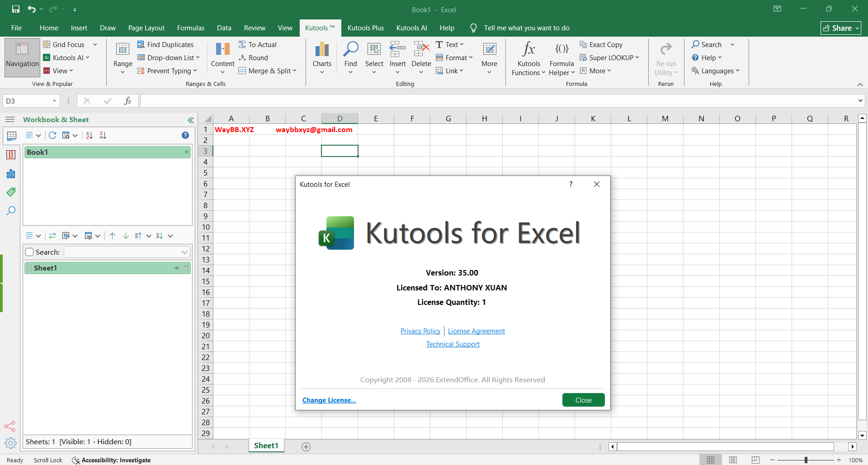Open the AutoText tag icon in the sidebar
The image size is (868, 465).
[11, 192]
